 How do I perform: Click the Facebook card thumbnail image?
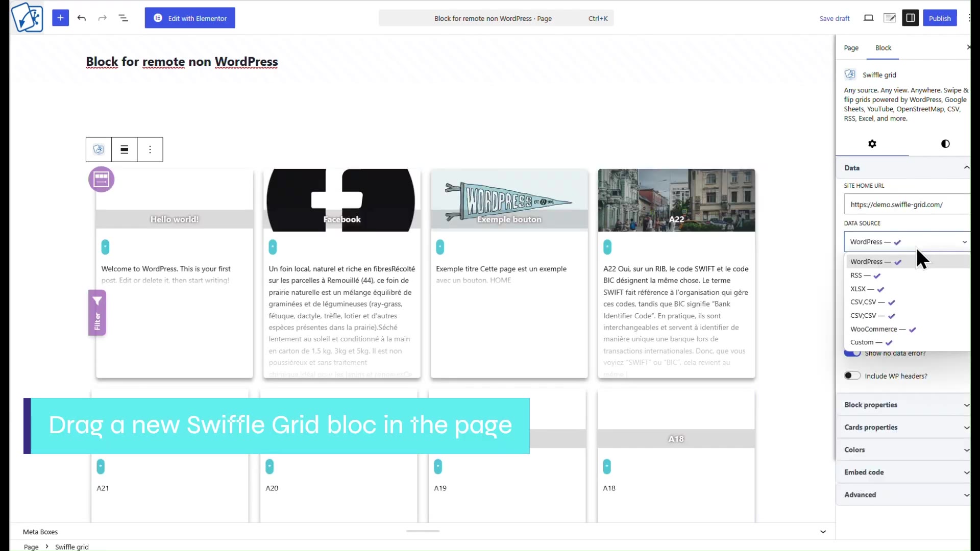tap(341, 200)
